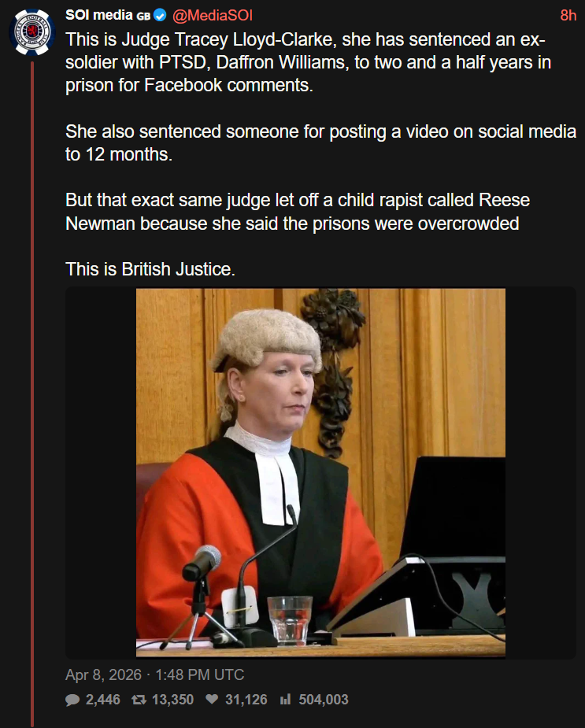The width and height of the screenshot is (585, 728).
Task: Click the SOI media display name
Action: point(99,15)
